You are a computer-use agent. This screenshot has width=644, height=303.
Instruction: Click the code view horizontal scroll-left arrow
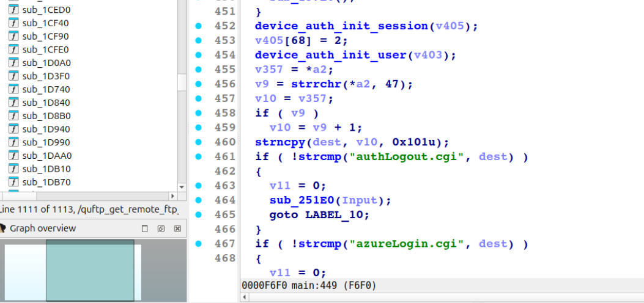[x=246, y=298]
